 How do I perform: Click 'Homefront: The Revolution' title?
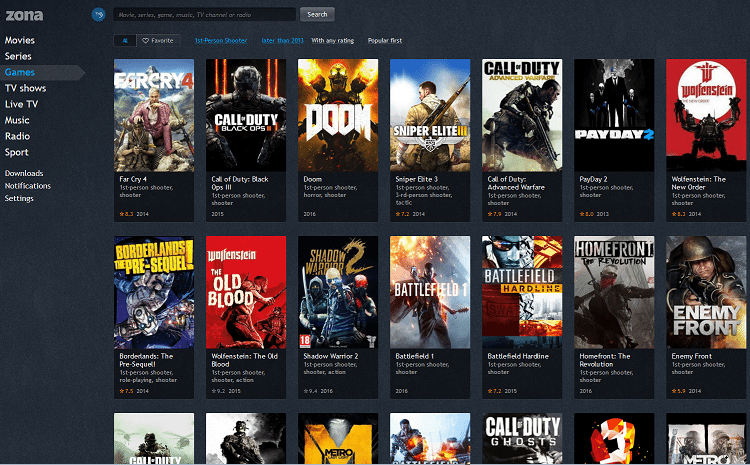605,360
